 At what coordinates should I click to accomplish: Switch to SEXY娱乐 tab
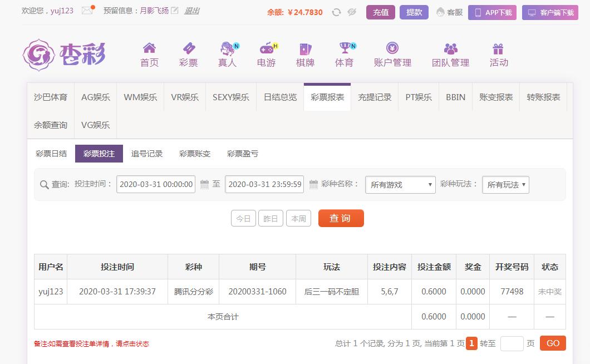point(231,97)
